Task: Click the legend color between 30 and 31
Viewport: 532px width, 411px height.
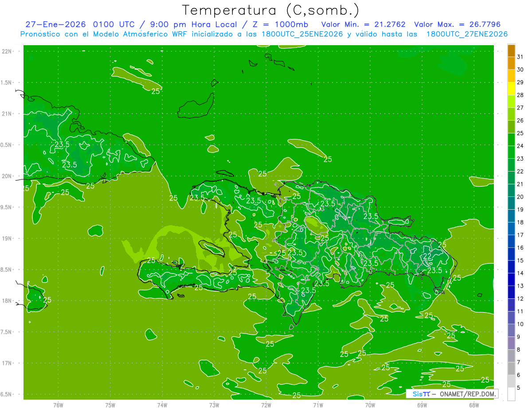Action: click(512, 63)
